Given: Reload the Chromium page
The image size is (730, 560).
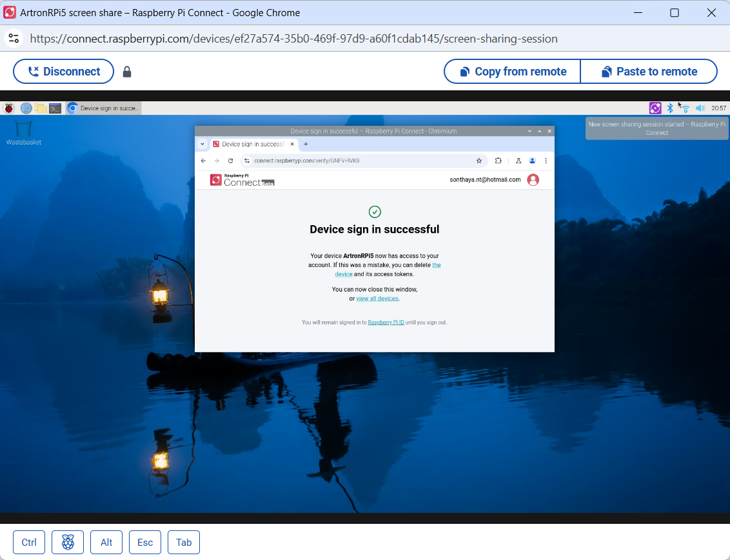Looking at the screenshot, I should (230, 161).
